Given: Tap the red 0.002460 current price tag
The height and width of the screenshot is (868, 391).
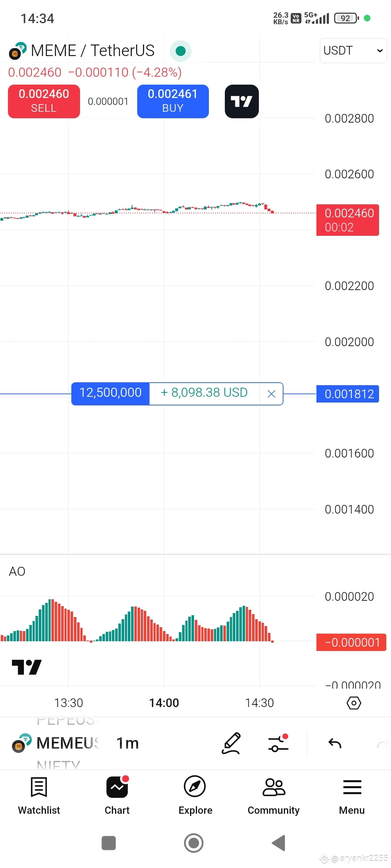Looking at the screenshot, I should (x=348, y=220).
